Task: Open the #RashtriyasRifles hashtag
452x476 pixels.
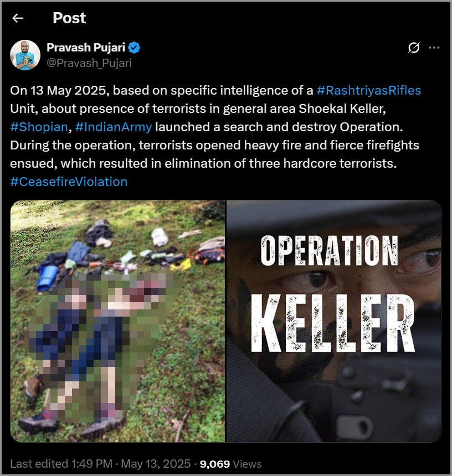Action: pyautogui.click(x=369, y=90)
